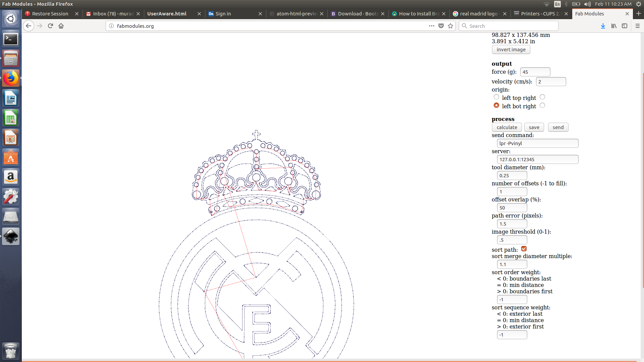
Task: Click the number of offsets field
Action: coord(512,192)
